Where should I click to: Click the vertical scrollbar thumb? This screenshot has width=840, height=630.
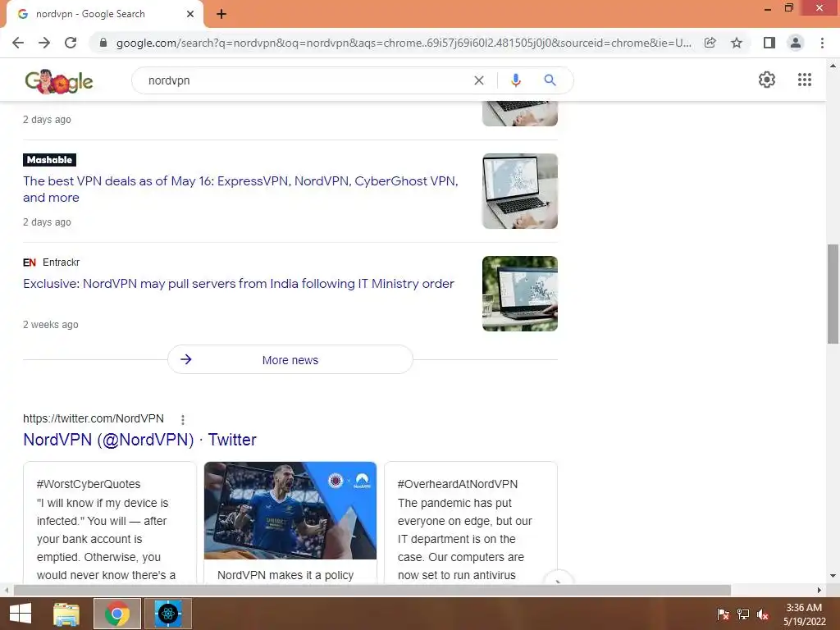[833, 294]
